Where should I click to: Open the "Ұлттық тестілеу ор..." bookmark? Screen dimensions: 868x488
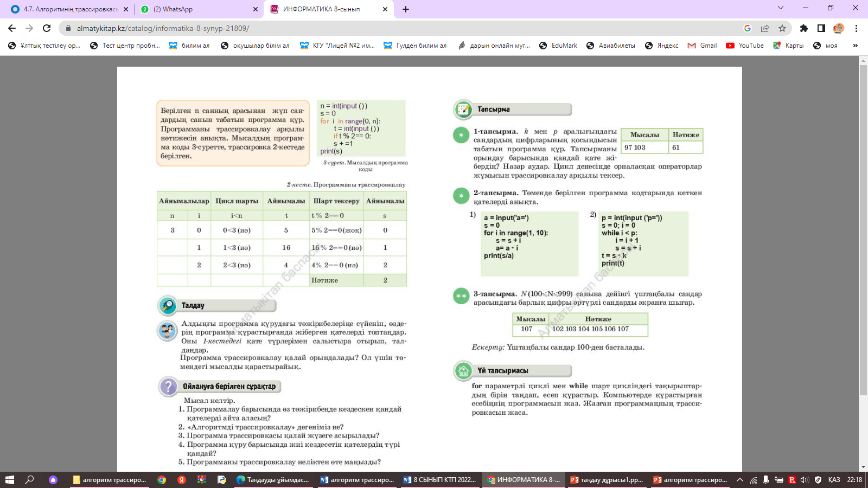pyautogui.click(x=44, y=46)
